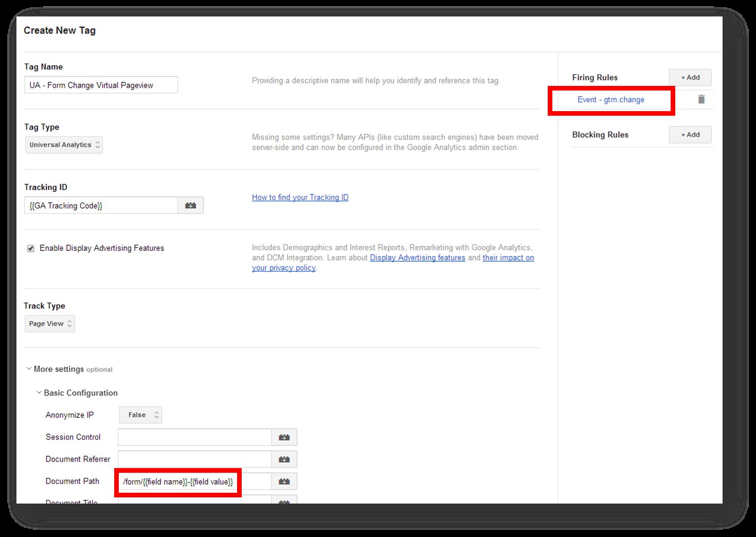Select the Blocking Rules heading text
Viewport: 756px width, 537px height.
click(600, 135)
